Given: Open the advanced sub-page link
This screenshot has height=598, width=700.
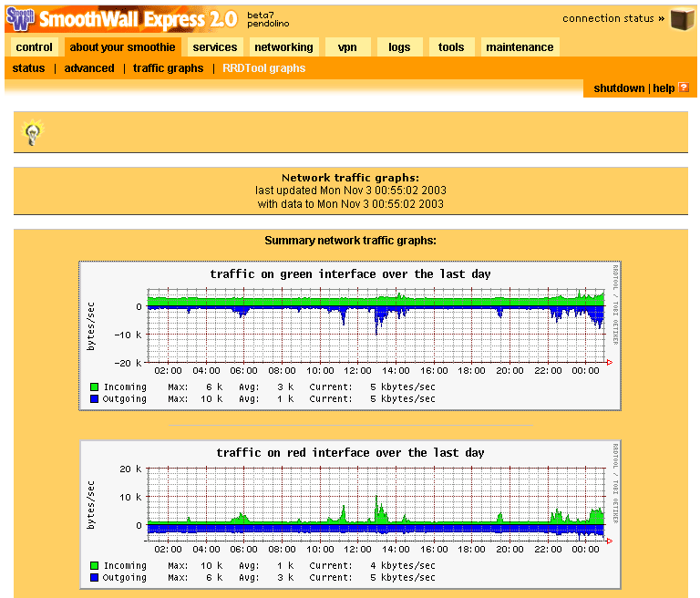Looking at the screenshot, I should coord(89,67).
